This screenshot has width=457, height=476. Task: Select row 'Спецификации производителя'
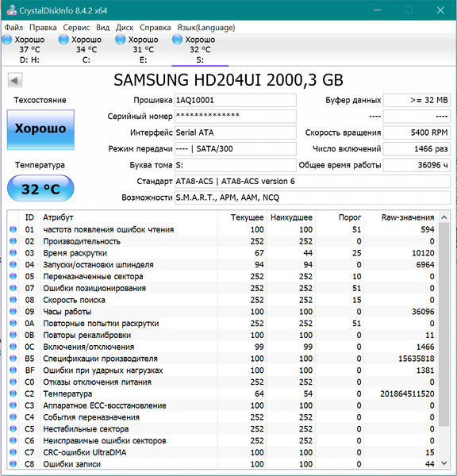click(x=223, y=359)
